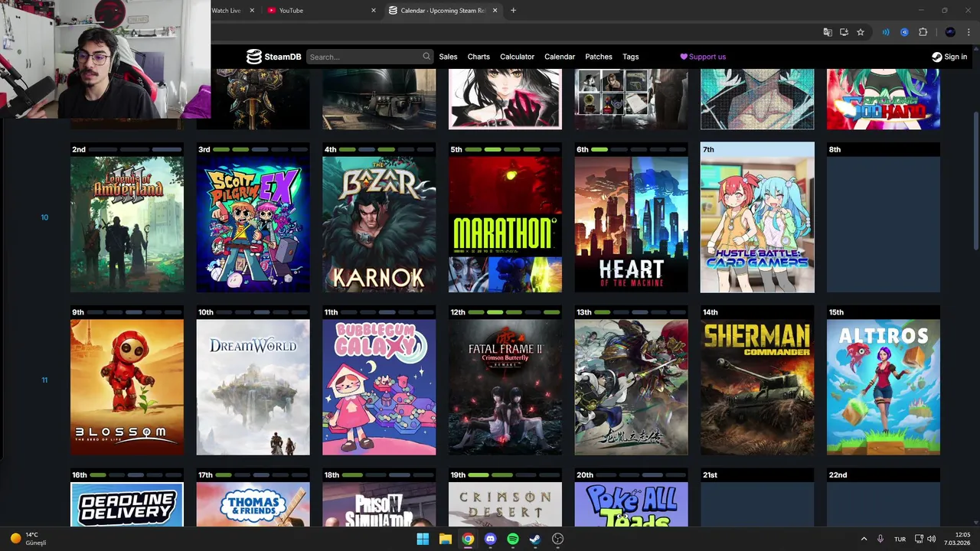Viewport: 980px width, 551px height.
Task: Click the 8th empty calendar day
Action: pos(884,217)
